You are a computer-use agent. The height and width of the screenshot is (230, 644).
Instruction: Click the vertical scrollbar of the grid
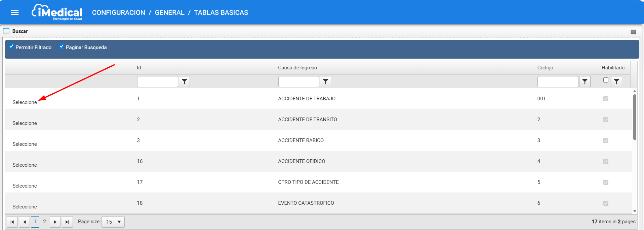pos(635,117)
